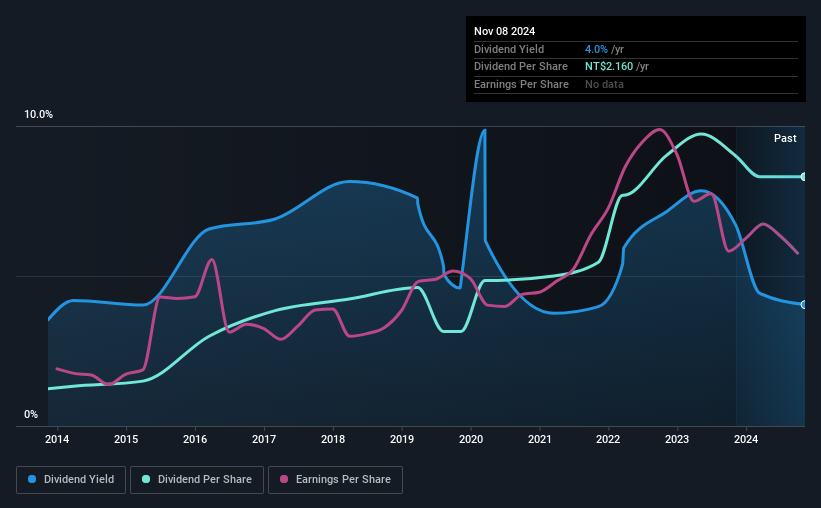
Task: Click the 2018 x-axis label
Action: click(333, 439)
